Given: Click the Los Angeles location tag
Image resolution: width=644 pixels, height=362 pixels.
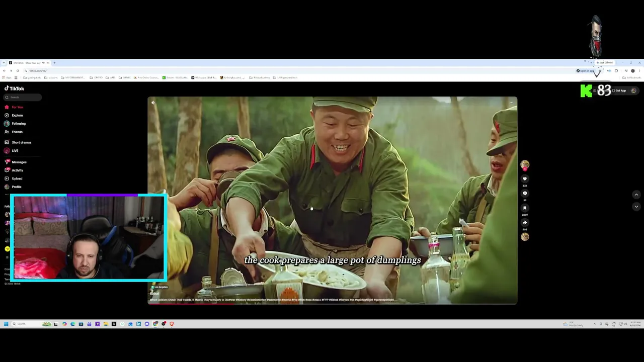Looking at the screenshot, I should click(x=159, y=287).
